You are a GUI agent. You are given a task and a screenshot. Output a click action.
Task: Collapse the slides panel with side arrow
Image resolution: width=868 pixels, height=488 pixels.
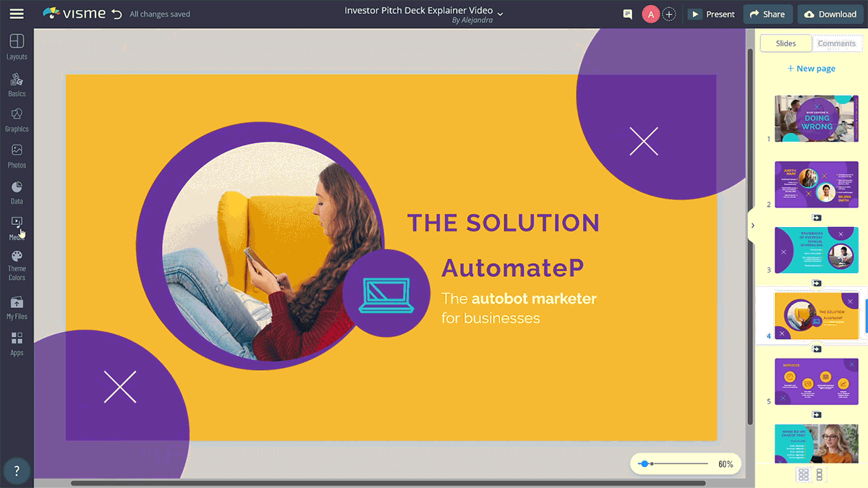(752, 226)
